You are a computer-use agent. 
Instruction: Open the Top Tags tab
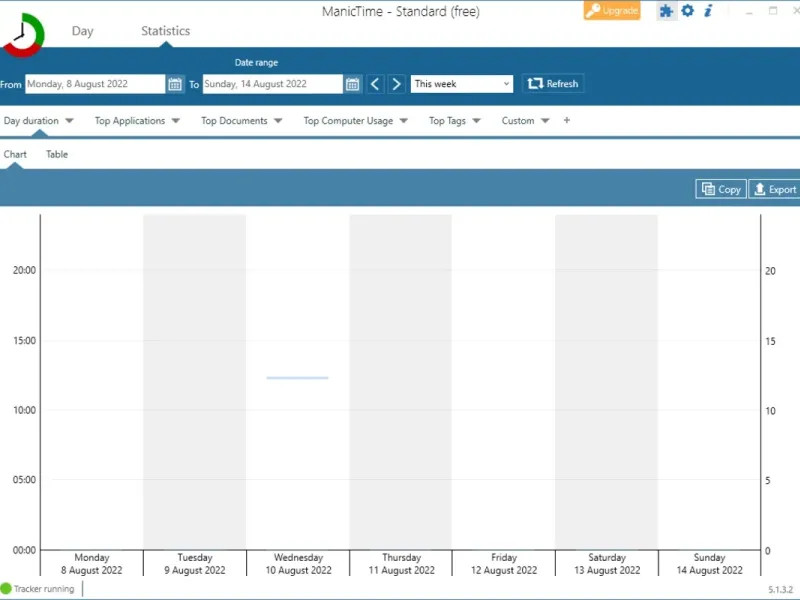coord(447,121)
